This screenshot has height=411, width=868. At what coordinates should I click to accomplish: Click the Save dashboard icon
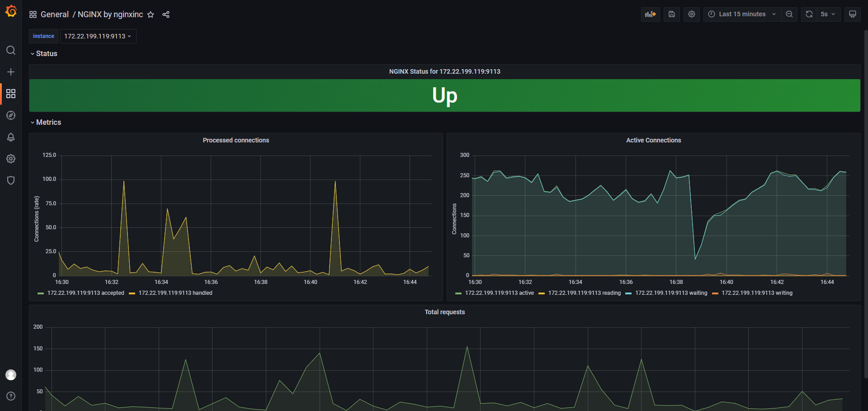point(671,14)
